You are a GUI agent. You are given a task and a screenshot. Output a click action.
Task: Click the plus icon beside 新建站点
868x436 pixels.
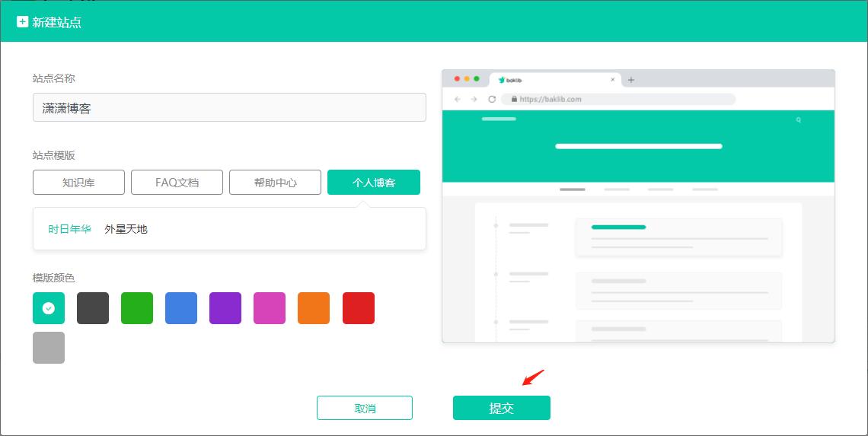(x=22, y=22)
